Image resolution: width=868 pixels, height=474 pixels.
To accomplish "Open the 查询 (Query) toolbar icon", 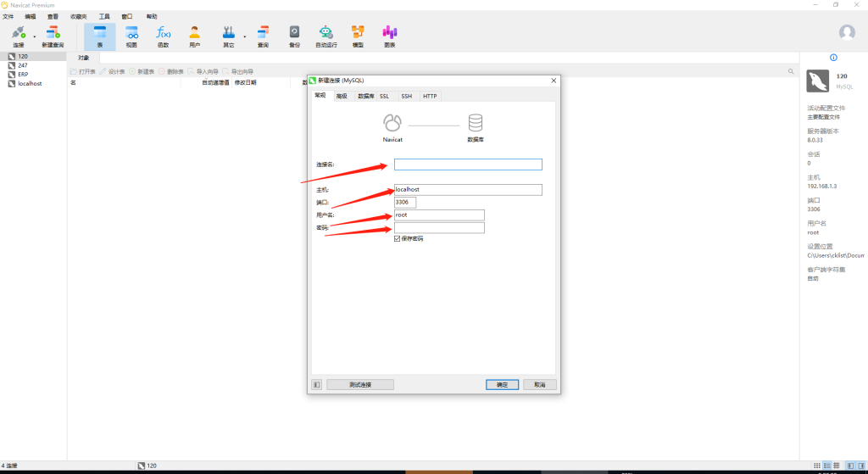I will click(x=263, y=36).
